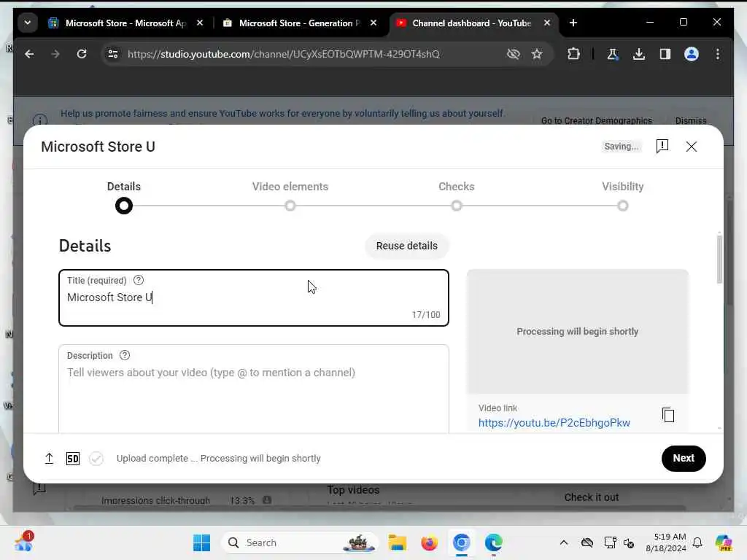This screenshot has height=560, width=747.
Task: Click the Description help question mark icon
Action: pos(125,355)
